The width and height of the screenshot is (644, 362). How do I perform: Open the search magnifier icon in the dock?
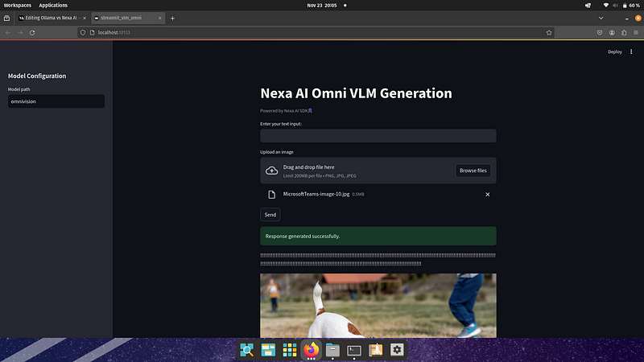(247, 350)
